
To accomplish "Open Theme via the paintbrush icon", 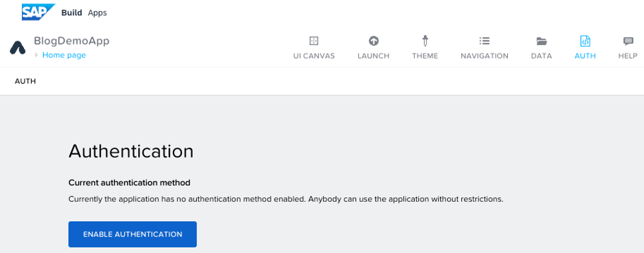I will click(x=425, y=41).
